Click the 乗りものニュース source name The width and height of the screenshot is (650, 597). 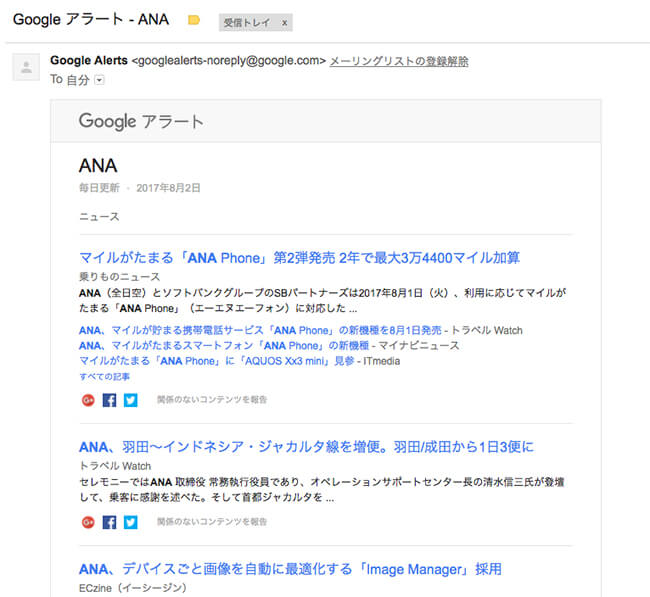pyautogui.click(x=119, y=277)
